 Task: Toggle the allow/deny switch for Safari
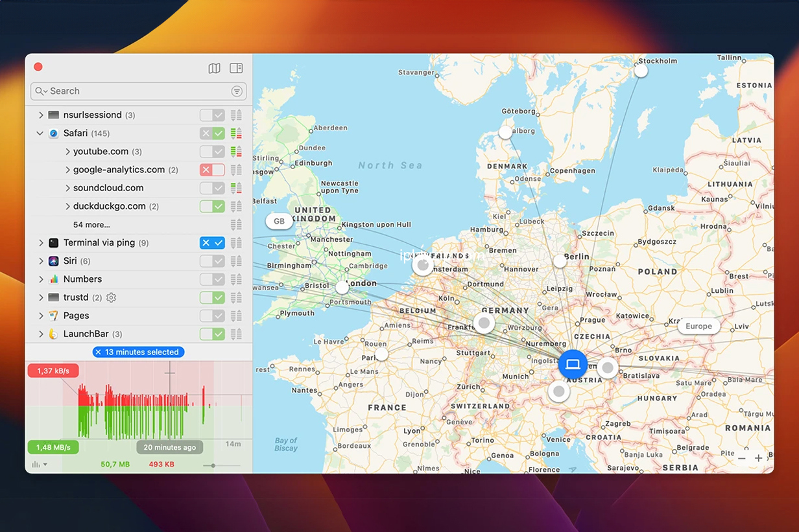tap(212, 133)
